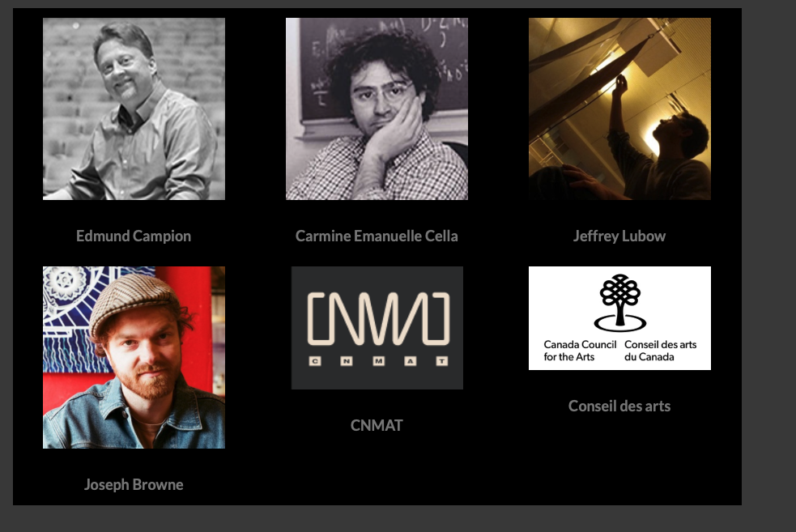Click the Edmund Campion name link
Image resolution: width=796 pixels, height=532 pixels.
click(x=134, y=236)
